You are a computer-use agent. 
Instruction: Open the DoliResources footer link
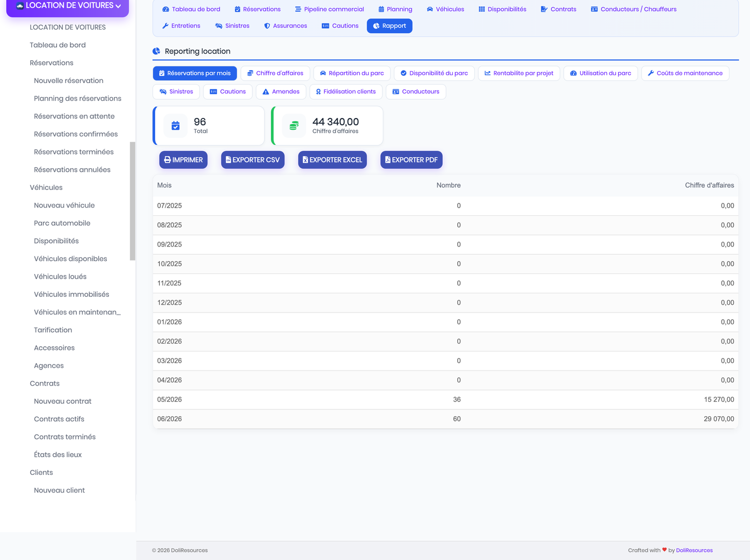tap(694, 550)
